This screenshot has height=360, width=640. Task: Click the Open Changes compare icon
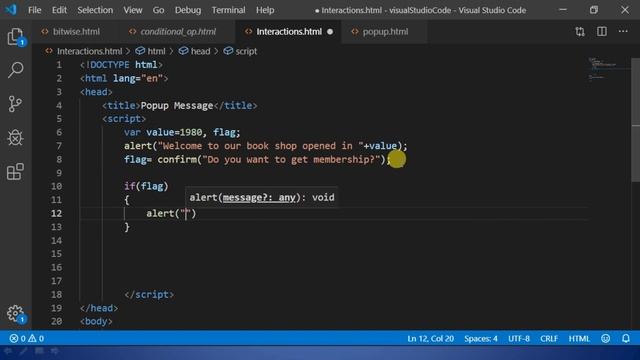[580, 31]
